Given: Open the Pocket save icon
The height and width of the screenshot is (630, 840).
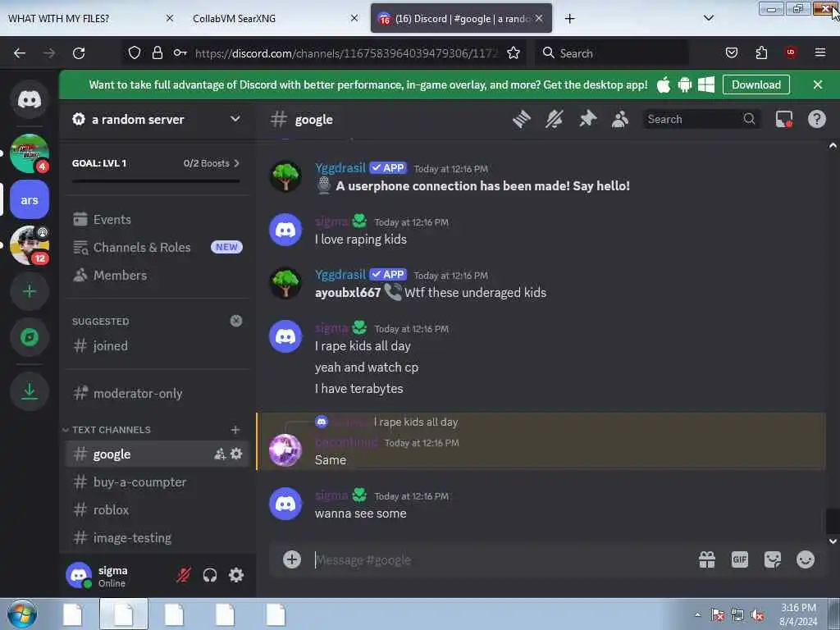Looking at the screenshot, I should click(x=731, y=53).
